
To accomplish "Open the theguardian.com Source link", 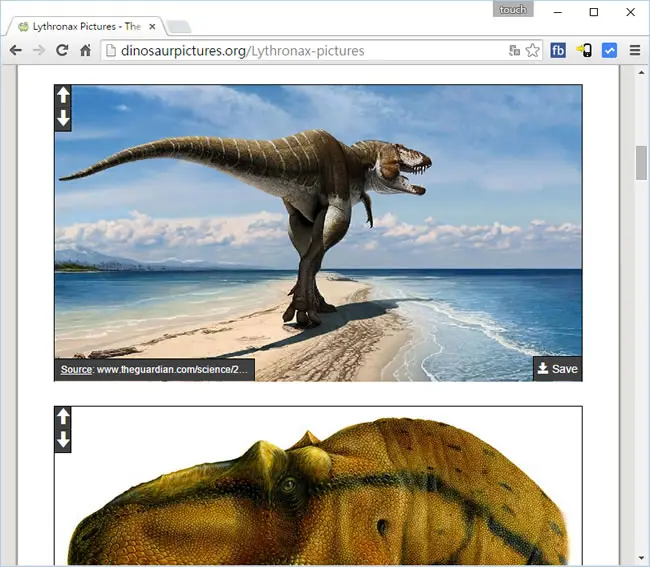I will pos(154,369).
